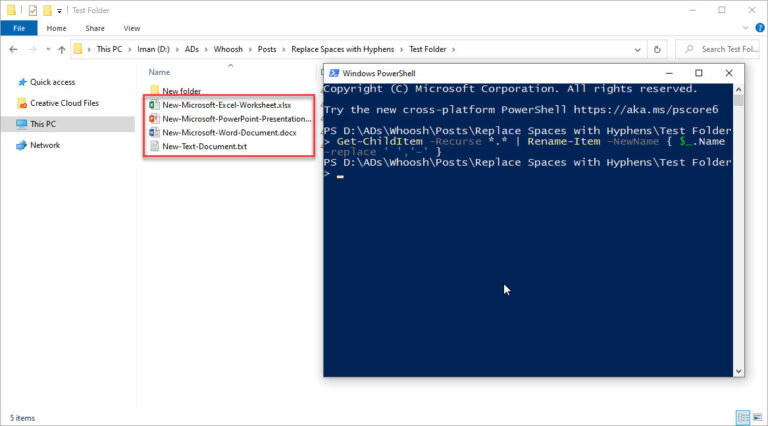Viewport: 768px width, 426px height.
Task: Click the Excel worksheet file icon
Action: (154, 105)
